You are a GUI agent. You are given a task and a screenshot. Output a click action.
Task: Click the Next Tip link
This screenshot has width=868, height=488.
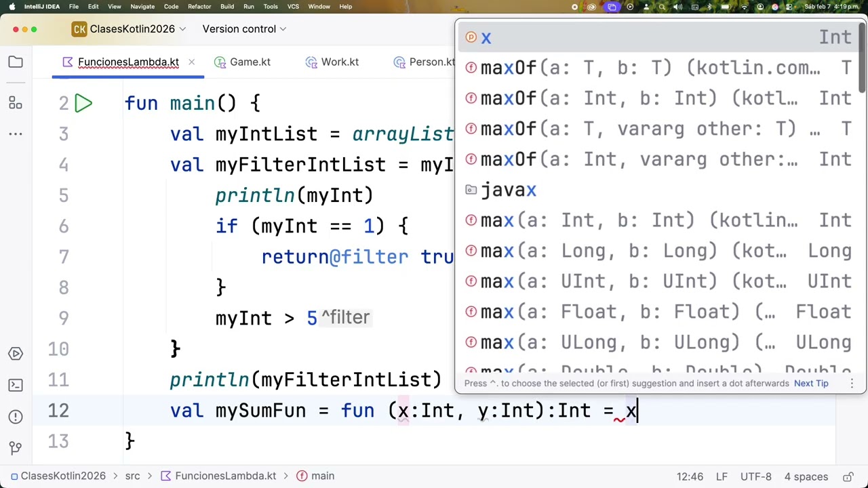point(811,384)
